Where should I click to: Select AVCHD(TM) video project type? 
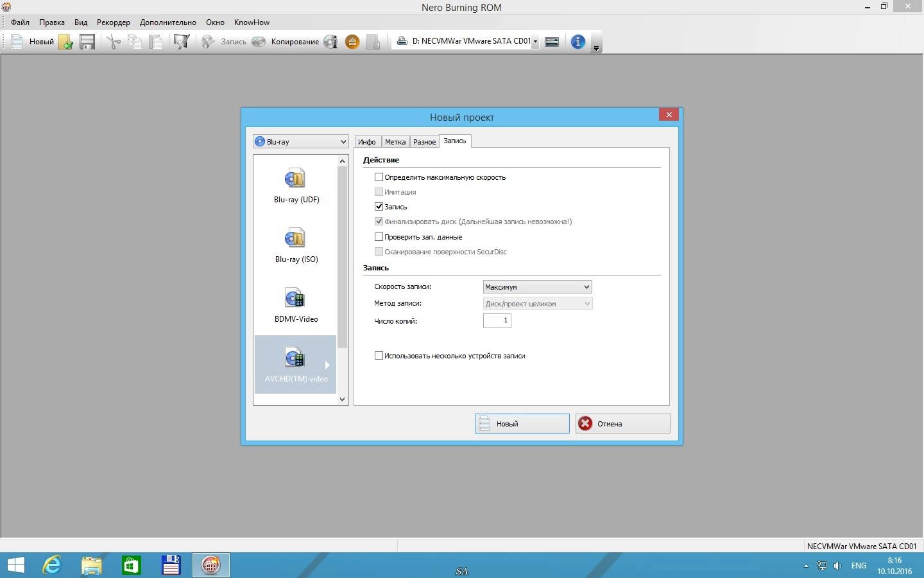click(x=296, y=364)
